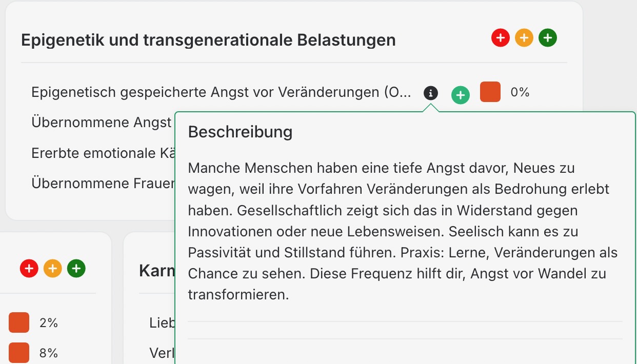637x364 pixels.
Task: Click the 8% value label
Action: pyautogui.click(x=49, y=353)
